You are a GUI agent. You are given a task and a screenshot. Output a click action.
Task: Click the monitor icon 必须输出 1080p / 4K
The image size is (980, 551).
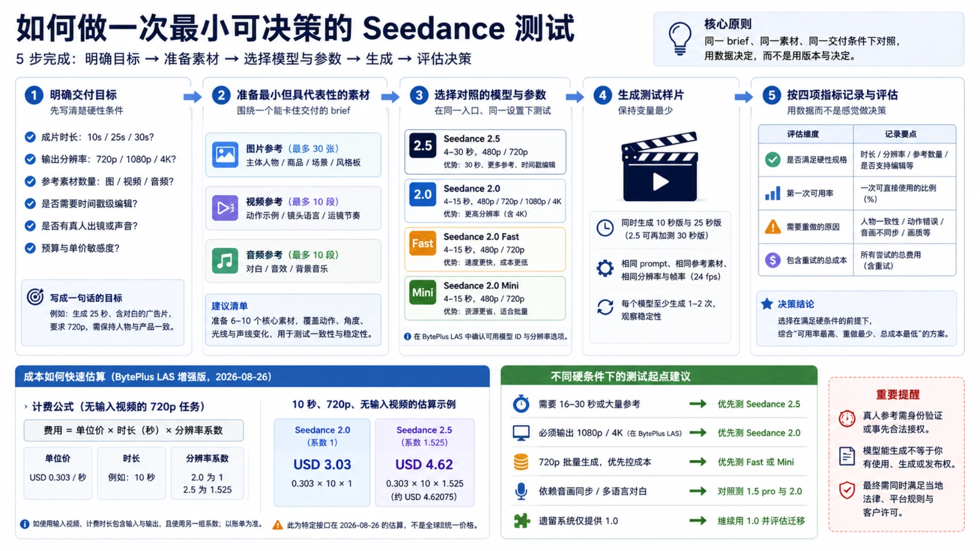click(521, 433)
